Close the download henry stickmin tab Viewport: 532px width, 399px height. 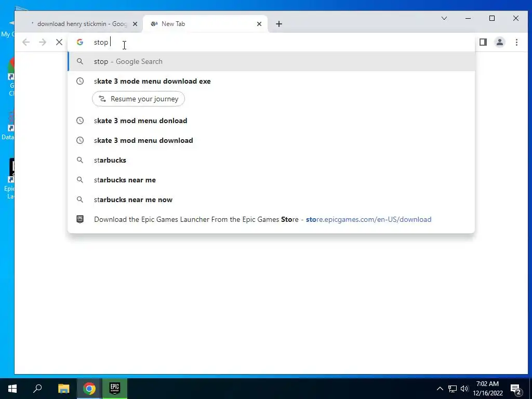[x=135, y=24]
